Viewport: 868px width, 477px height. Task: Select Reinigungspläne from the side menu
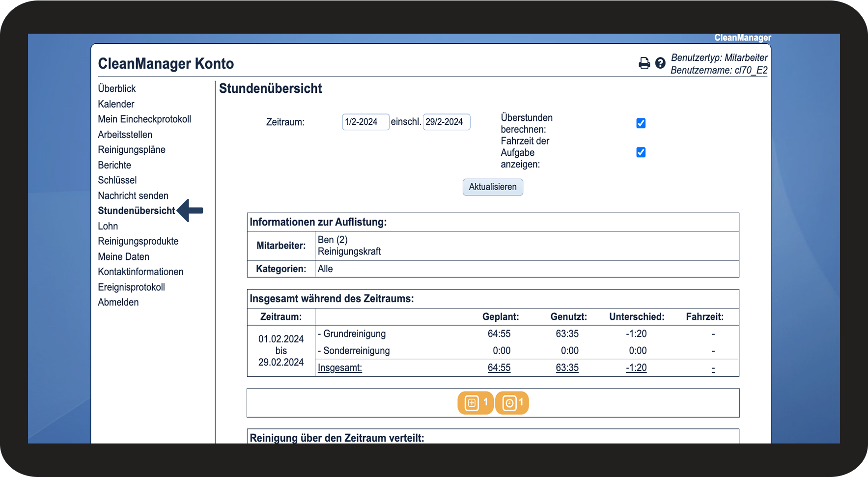click(x=132, y=150)
